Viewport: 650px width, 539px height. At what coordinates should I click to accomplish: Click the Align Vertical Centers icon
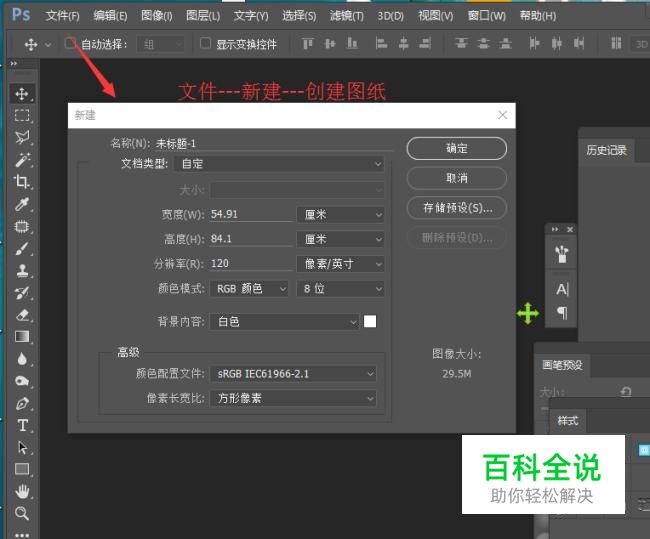point(330,43)
